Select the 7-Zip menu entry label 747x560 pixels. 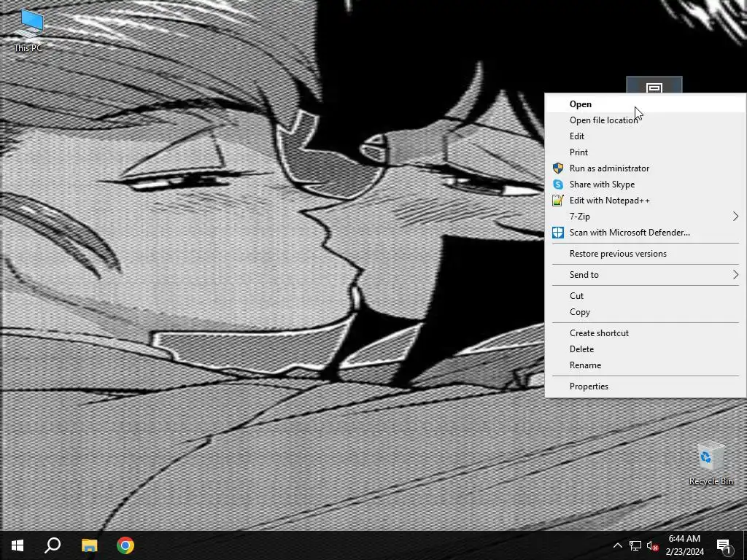(x=580, y=216)
